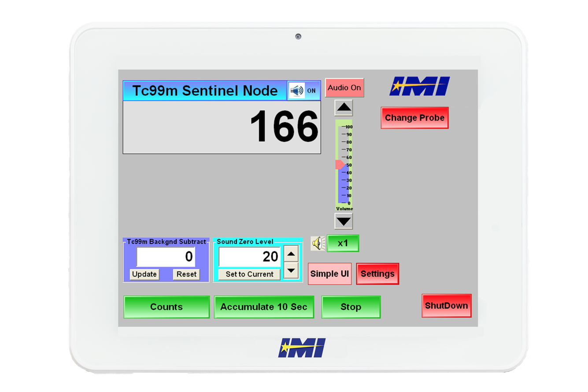Click the Tc99m Backgnd Subtract value field
The image size is (588, 392).
click(166, 256)
